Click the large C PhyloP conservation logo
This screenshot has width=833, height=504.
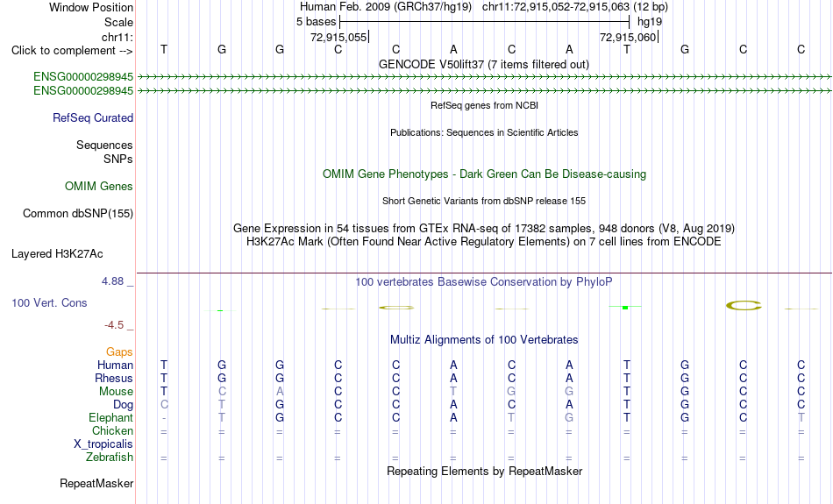click(x=744, y=305)
